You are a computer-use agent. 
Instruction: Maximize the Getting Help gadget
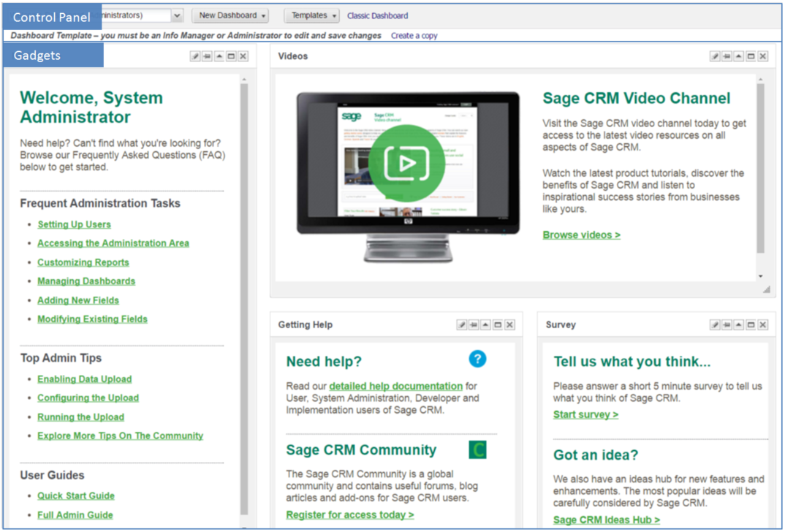tap(498, 324)
